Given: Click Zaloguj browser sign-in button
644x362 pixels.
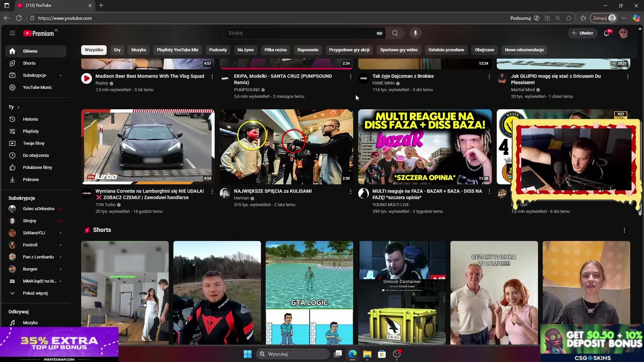Looking at the screenshot, I should (x=604, y=18).
